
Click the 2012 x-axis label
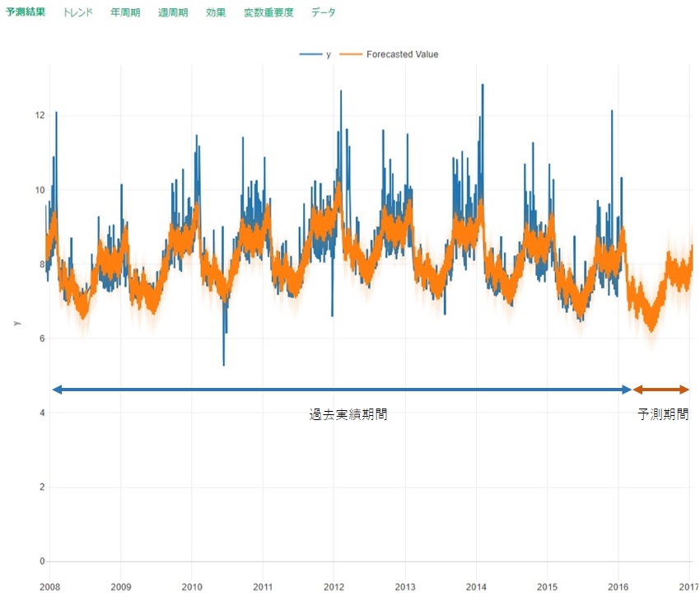click(334, 586)
